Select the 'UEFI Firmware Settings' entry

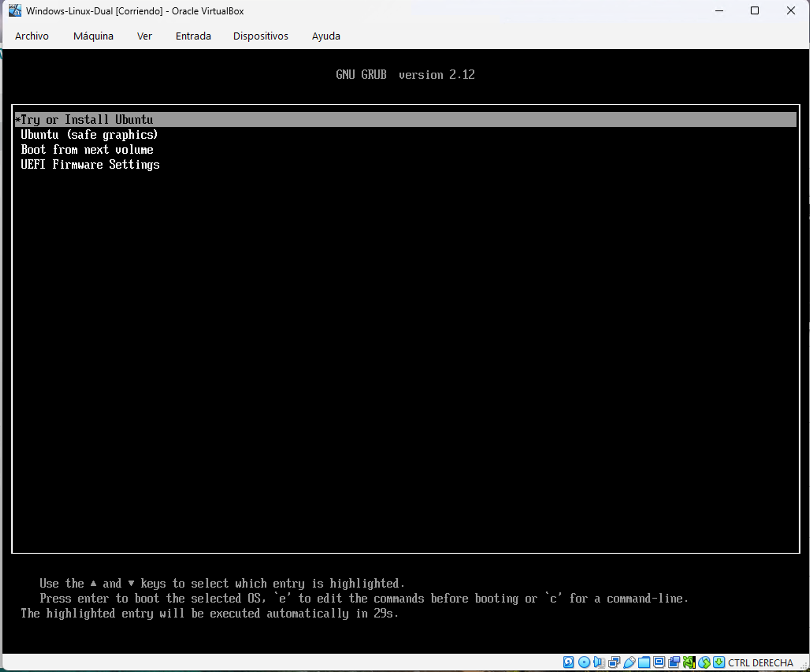point(405,164)
